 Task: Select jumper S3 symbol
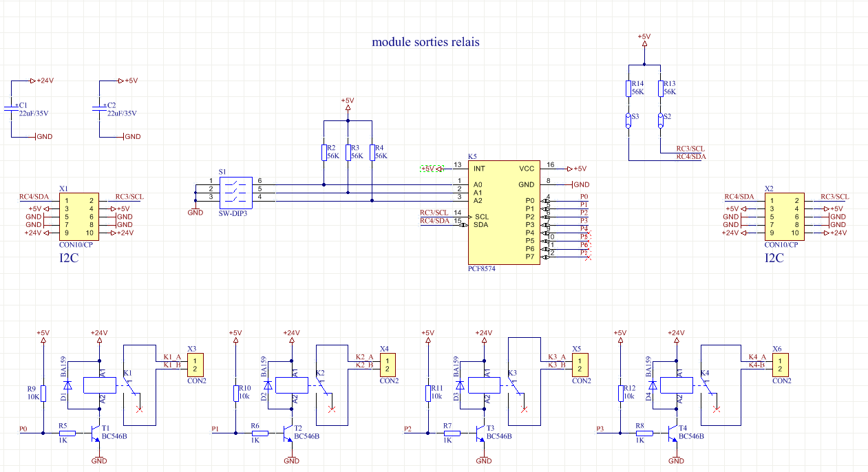coord(628,120)
